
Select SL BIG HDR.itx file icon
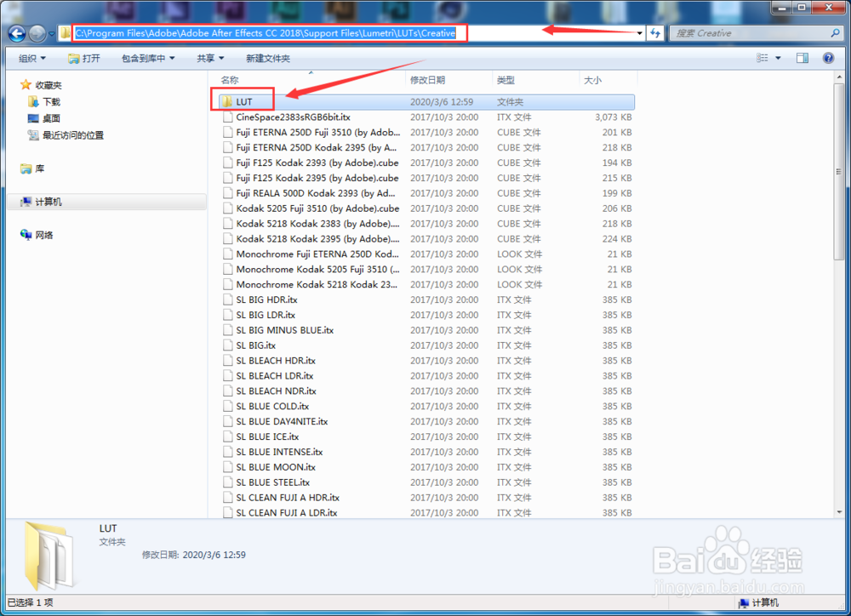(228, 299)
